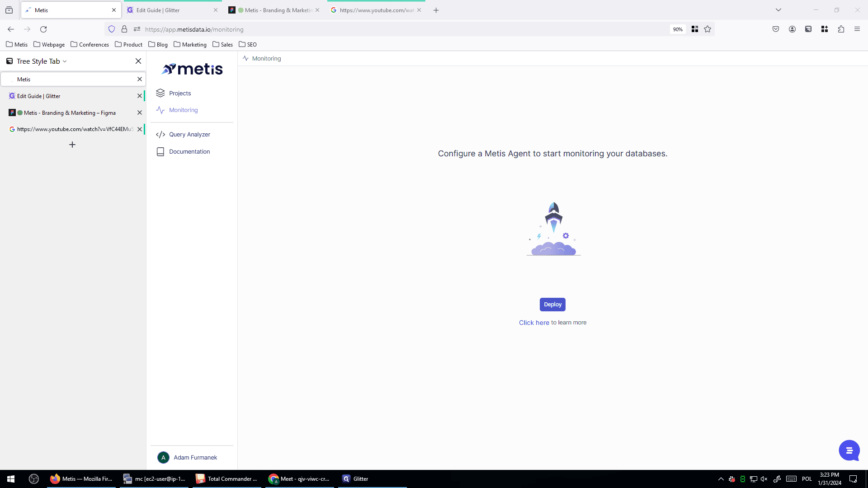Show hidden system tray icons
This screenshot has width=868, height=488.
coord(721,479)
